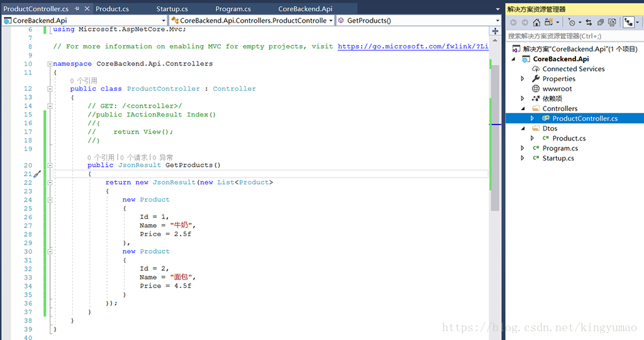Click the split editor icon above the scrollbar
644x340 pixels.
pyautogui.click(x=495, y=31)
